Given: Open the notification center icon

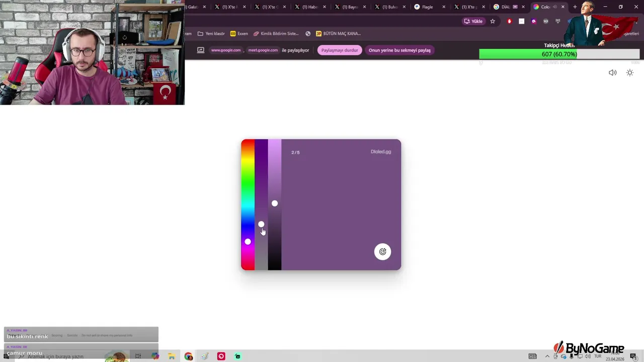Looking at the screenshot, I should (633, 356).
